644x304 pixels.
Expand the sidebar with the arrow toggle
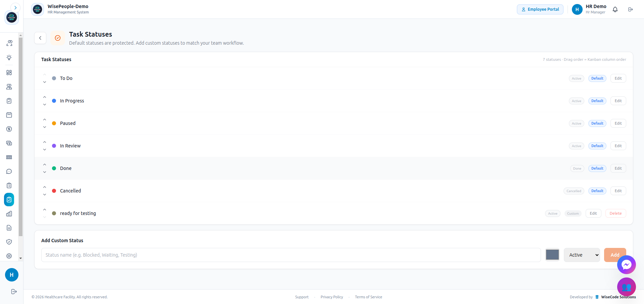pos(15,8)
